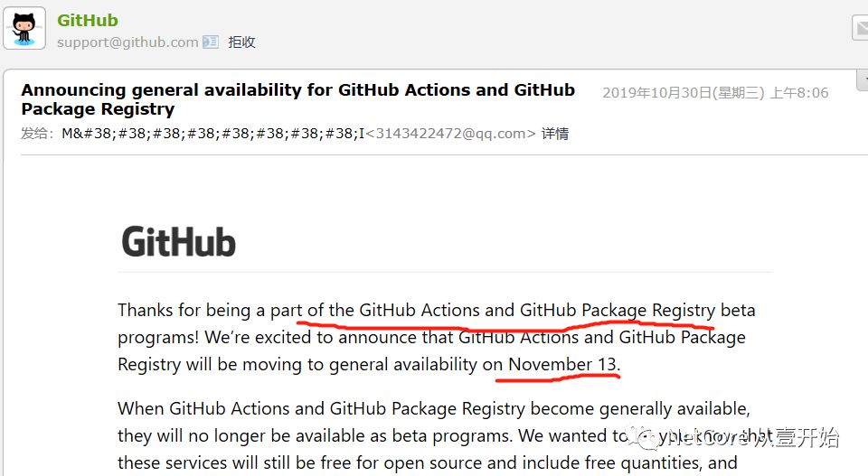868x476 pixels.
Task: Click the word 'Thanks' opening the email
Action: pos(146,310)
